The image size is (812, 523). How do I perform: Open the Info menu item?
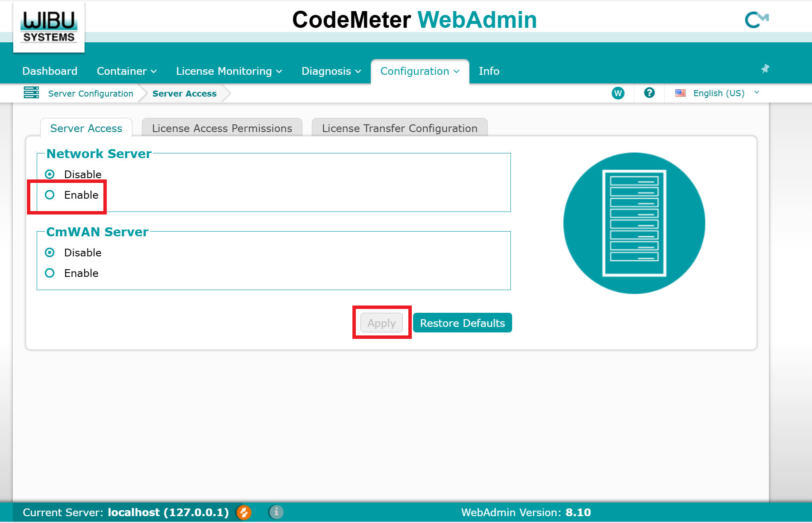point(489,71)
